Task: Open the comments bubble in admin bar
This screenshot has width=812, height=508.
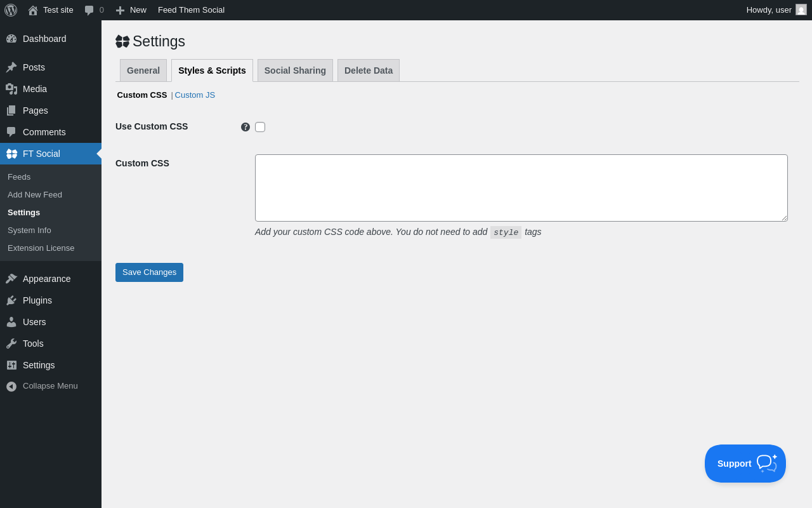Action: [94, 10]
